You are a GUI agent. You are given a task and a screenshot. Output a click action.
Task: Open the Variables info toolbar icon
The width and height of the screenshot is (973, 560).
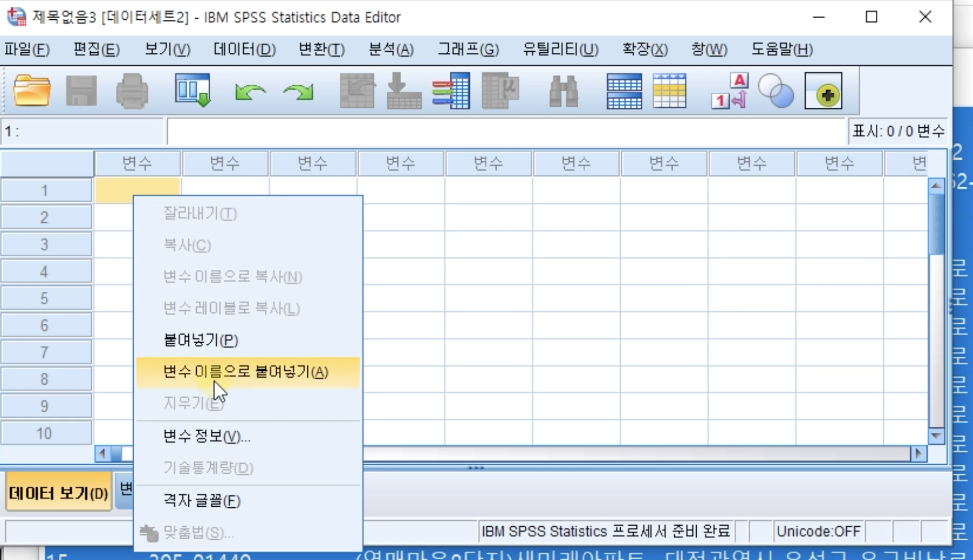click(451, 91)
